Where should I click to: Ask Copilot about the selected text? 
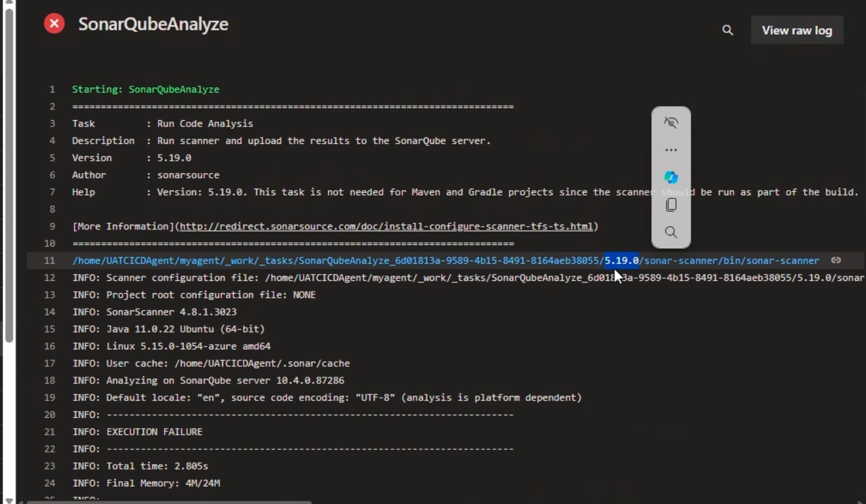pos(671,177)
